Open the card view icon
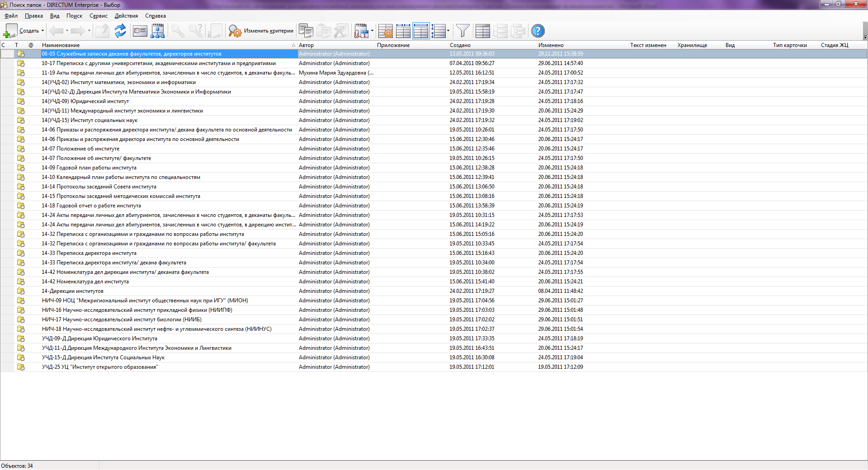The height and width of the screenshot is (470, 868). [140, 31]
